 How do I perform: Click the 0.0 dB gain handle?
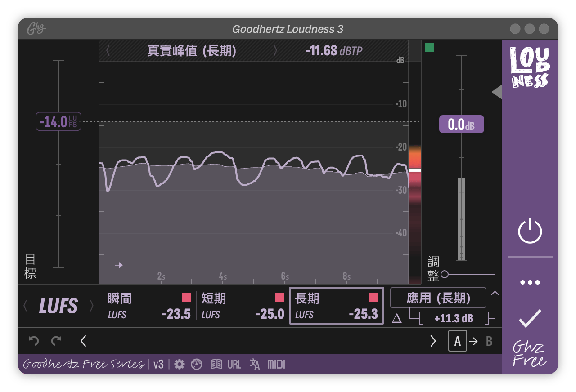click(x=462, y=125)
